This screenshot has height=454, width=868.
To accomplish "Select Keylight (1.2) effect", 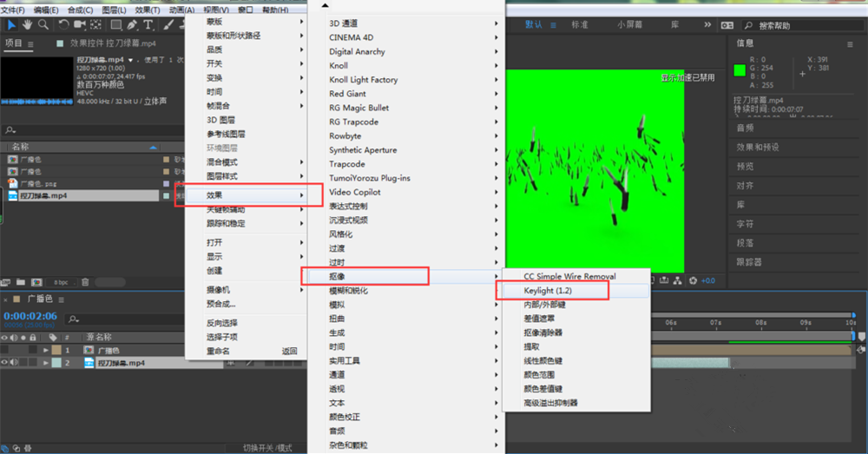I will (x=575, y=291).
